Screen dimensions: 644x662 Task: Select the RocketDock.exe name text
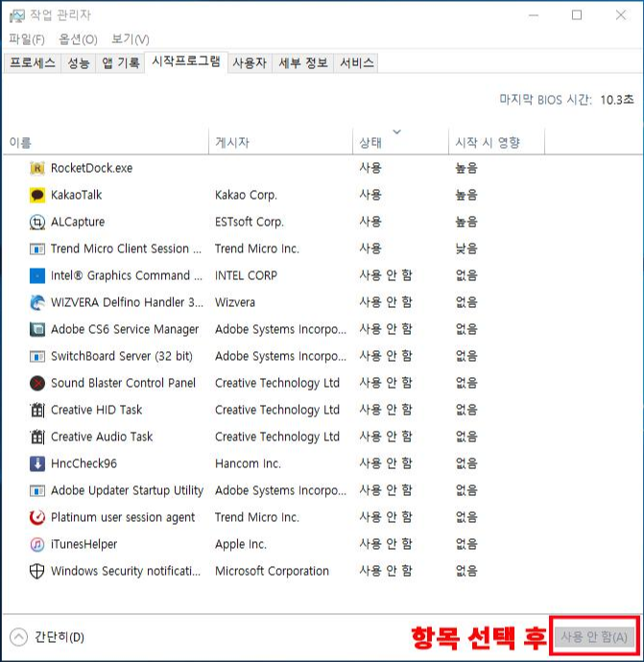tap(91, 168)
